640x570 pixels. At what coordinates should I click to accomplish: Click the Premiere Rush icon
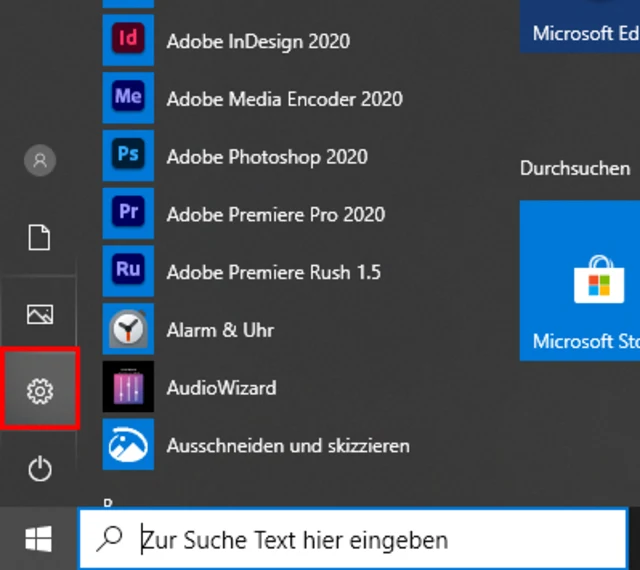128,271
